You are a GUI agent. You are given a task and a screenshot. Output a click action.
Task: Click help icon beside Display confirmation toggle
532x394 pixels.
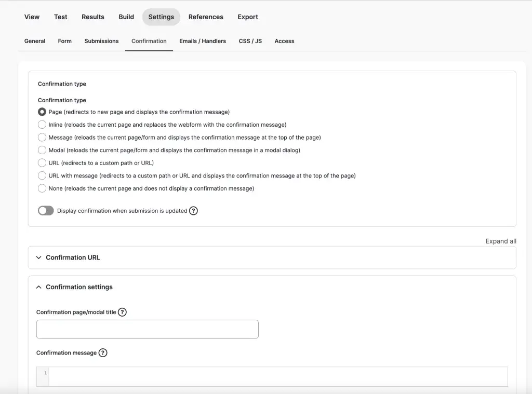193,211
